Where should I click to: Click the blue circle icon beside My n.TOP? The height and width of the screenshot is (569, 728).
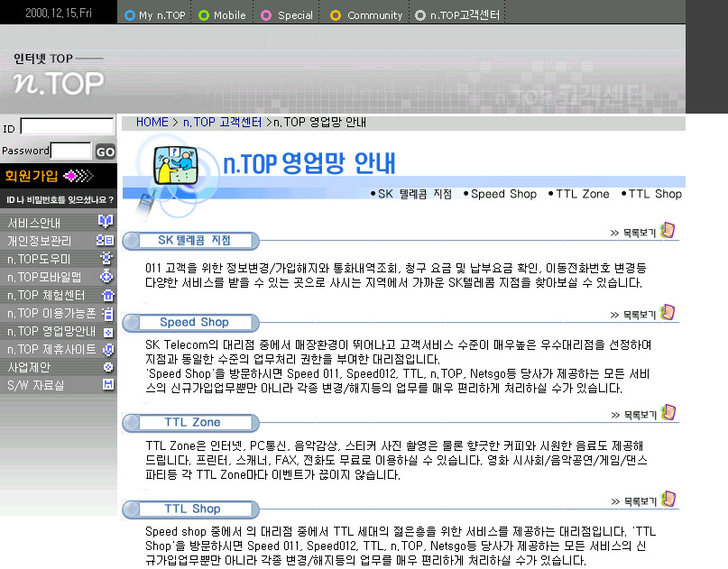[130, 15]
